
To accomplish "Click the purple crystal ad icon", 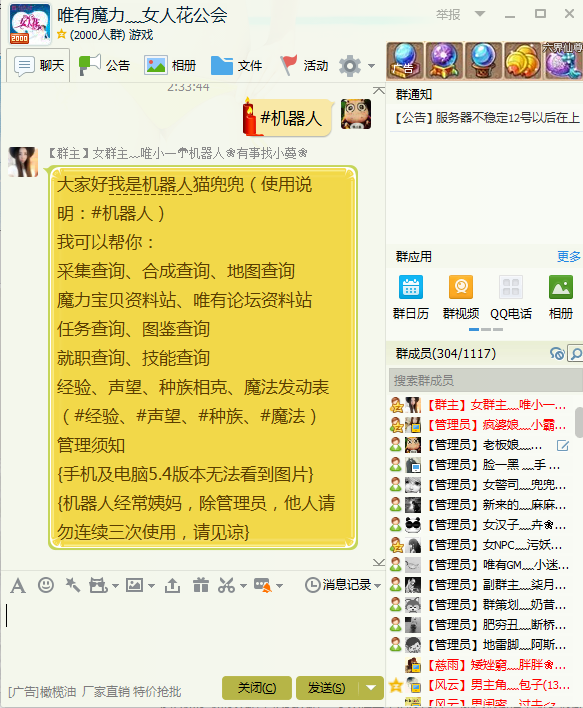I will pos(444,60).
